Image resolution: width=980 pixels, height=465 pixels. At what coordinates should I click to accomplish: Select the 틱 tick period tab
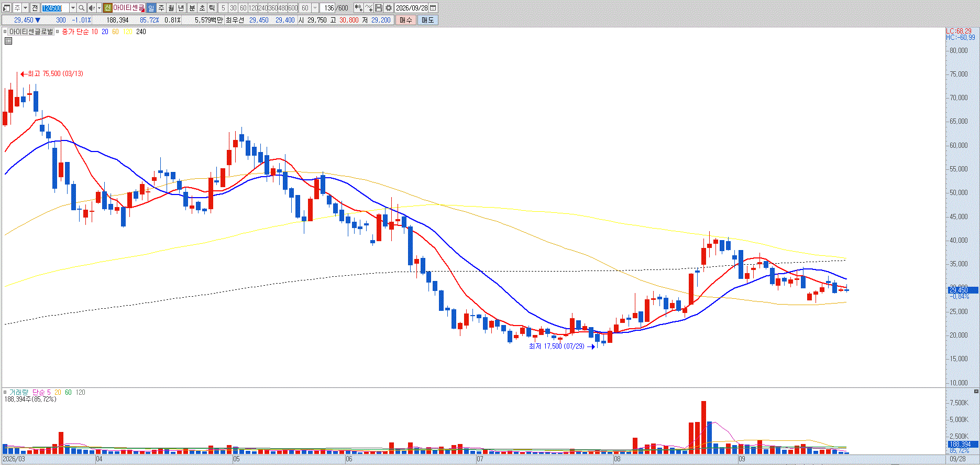coord(212,8)
